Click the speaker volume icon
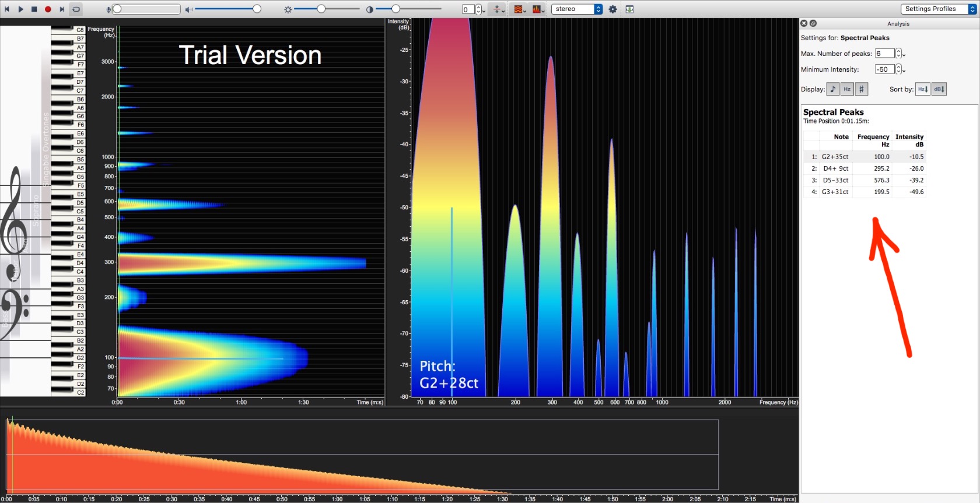This screenshot has width=980, height=503. 188,9
